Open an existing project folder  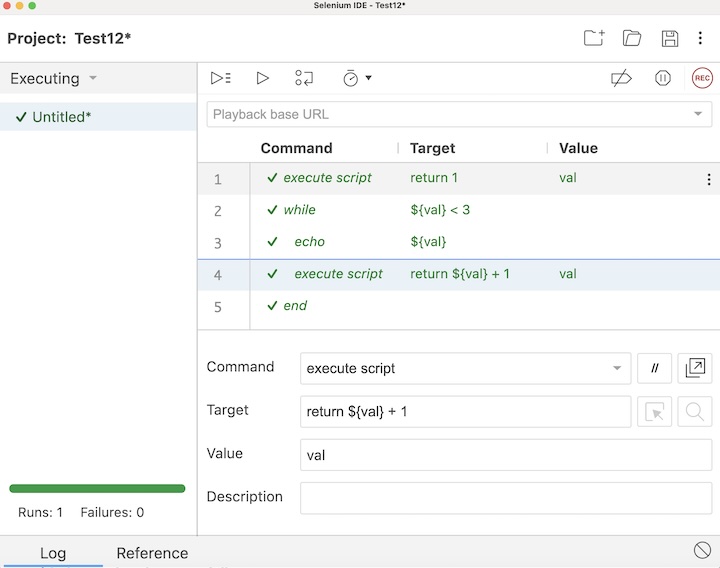632,38
